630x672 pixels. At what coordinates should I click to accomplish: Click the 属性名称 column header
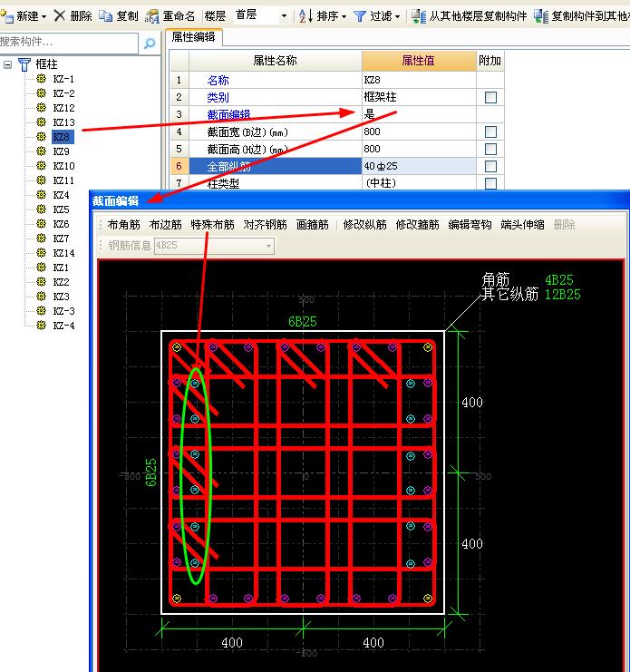click(275, 61)
